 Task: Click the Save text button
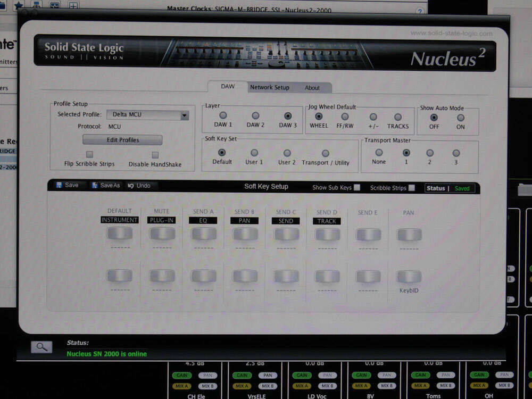[x=72, y=185]
